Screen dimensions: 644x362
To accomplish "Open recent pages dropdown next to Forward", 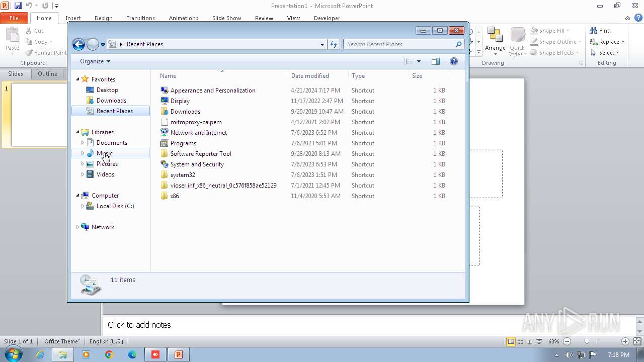I will pyautogui.click(x=103, y=44).
